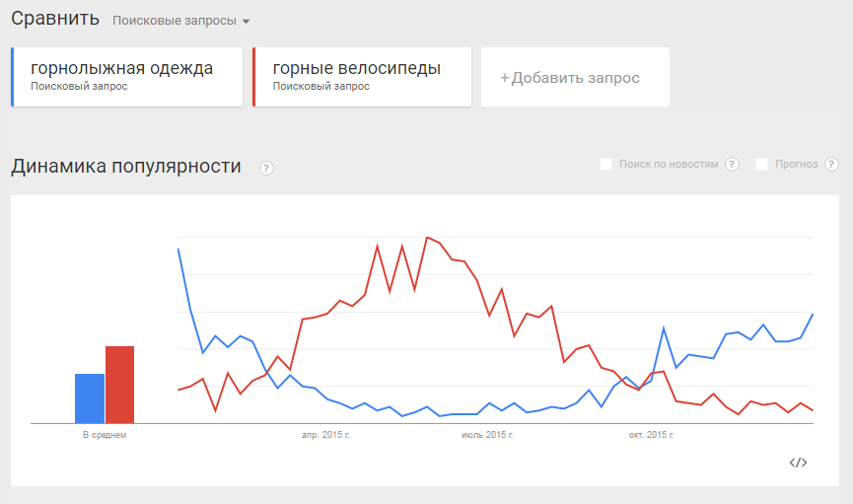Open help icon beside Динамика популярности
This screenshot has height=504, width=853.
[x=266, y=168]
